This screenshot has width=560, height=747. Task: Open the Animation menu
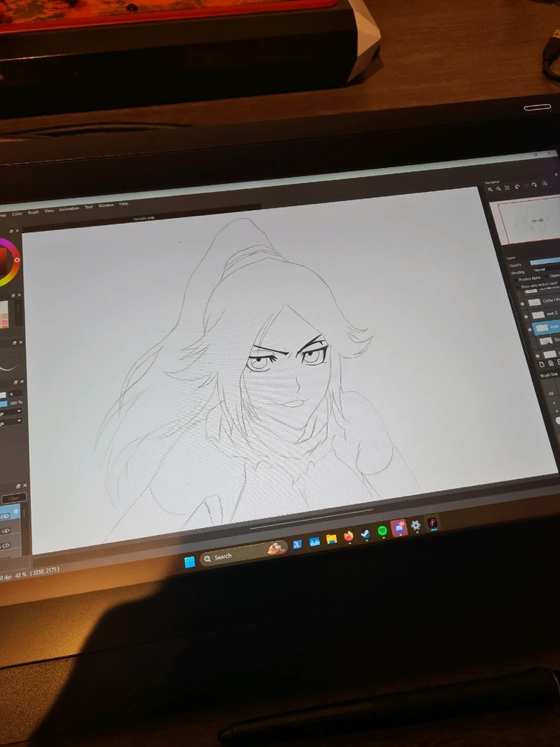(x=69, y=208)
